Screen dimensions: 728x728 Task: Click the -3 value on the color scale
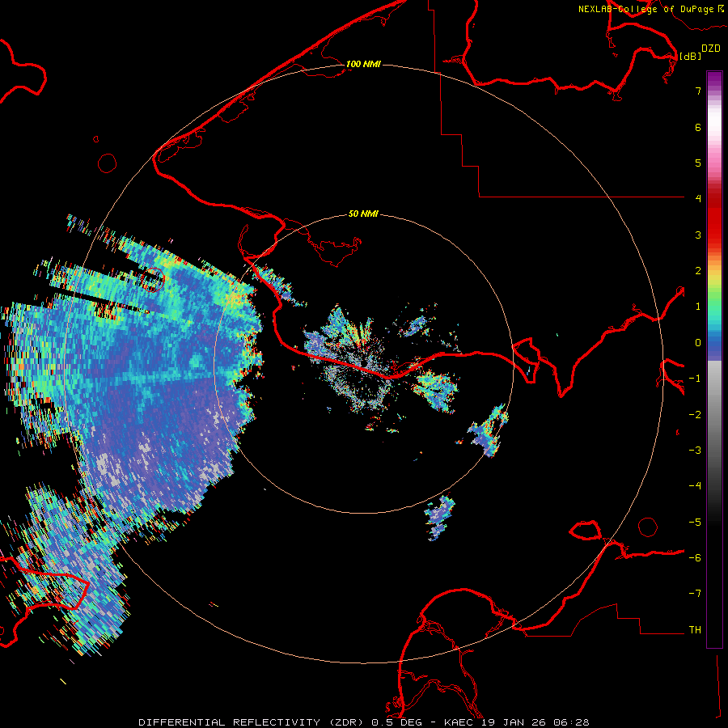pyautogui.click(x=695, y=451)
